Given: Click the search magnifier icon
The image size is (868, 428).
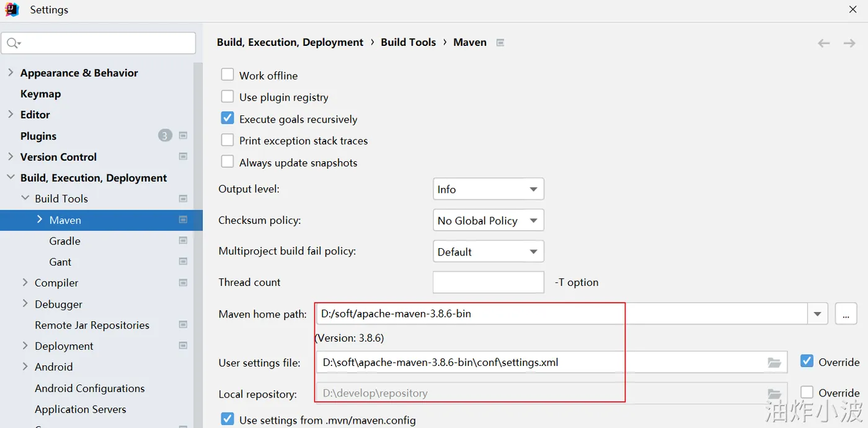Looking at the screenshot, I should 12,43.
